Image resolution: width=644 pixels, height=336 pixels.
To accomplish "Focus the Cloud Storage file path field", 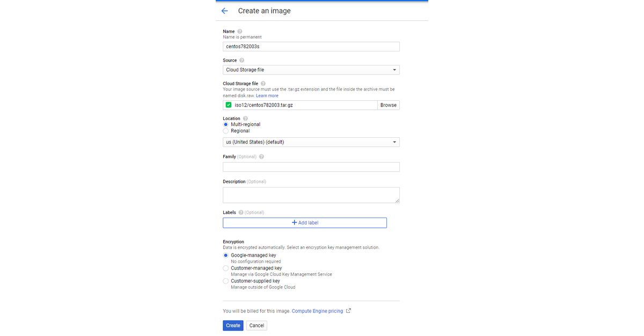I will coord(300,105).
